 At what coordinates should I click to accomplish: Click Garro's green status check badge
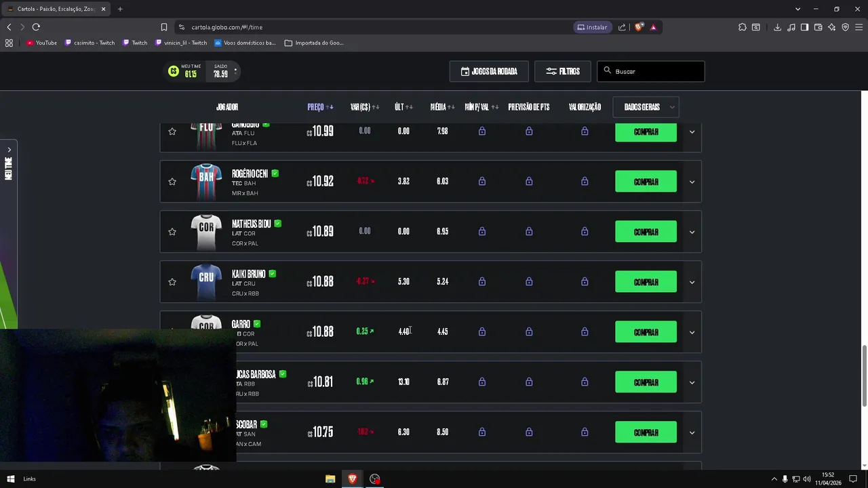[257, 324]
